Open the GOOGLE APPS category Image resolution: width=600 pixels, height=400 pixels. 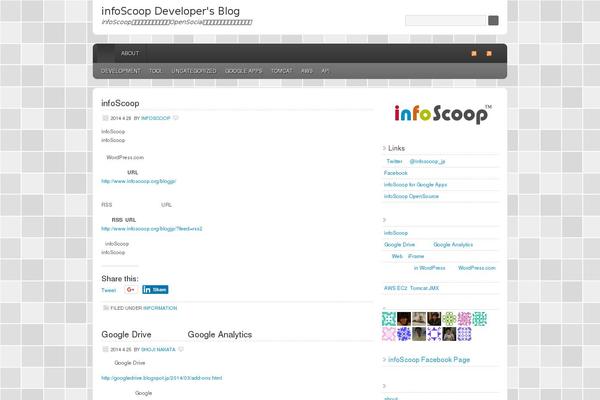243,71
